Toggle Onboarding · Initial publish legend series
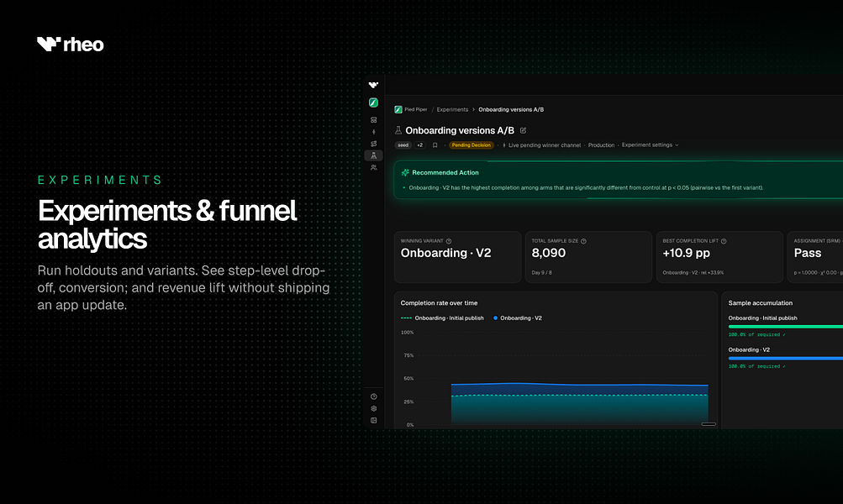The image size is (843, 504). click(x=442, y=318)
